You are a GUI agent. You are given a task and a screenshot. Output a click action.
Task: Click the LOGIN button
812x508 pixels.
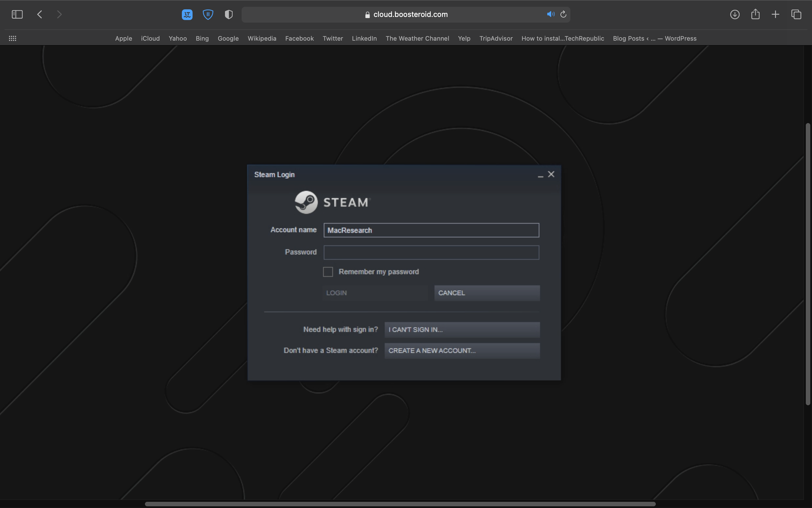click(375, 293)
